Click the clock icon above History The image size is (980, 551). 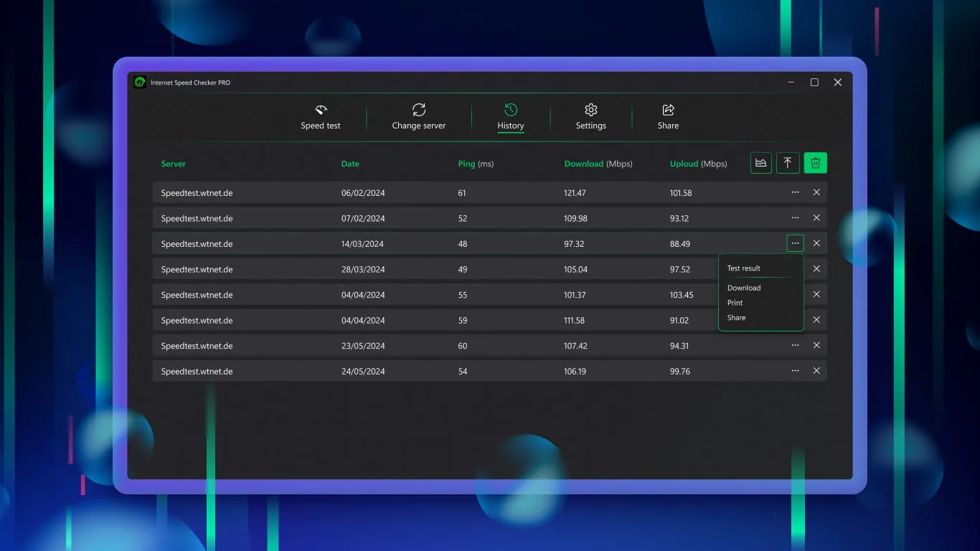tap(511, 110)
